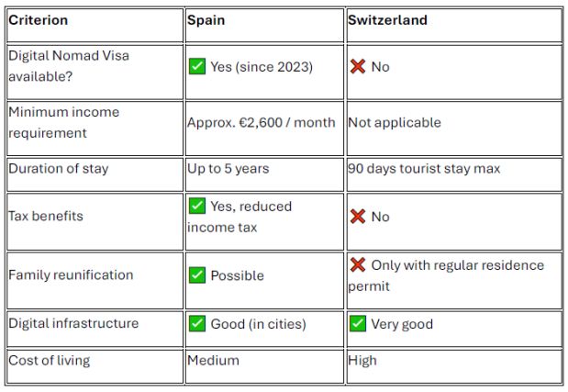Click the red X before "Only with regular residence"
Viewport: 568px width, 392px height.
[x=357, y=265]
